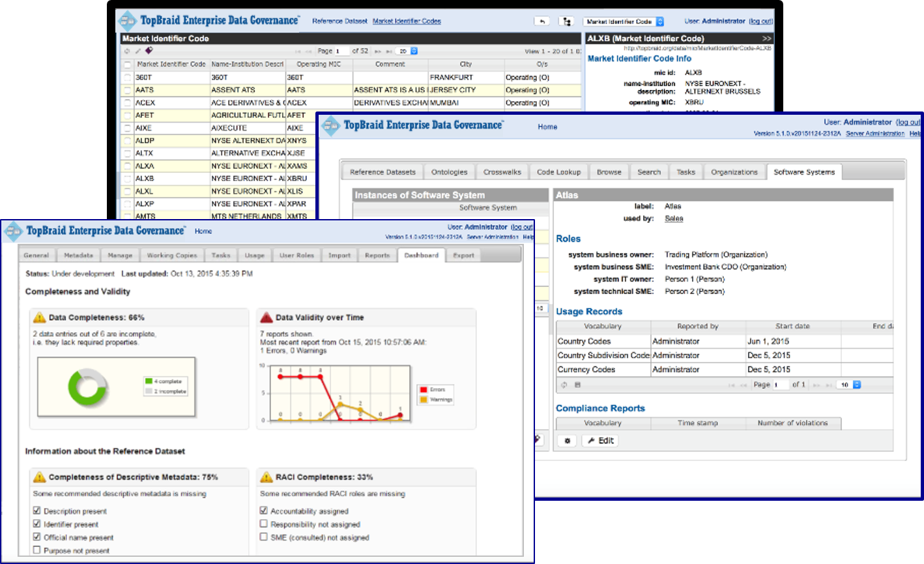Toggle Responsibility not assigned checkbox
The width and height of the screenshot is (924, 564).
[263, 524]
